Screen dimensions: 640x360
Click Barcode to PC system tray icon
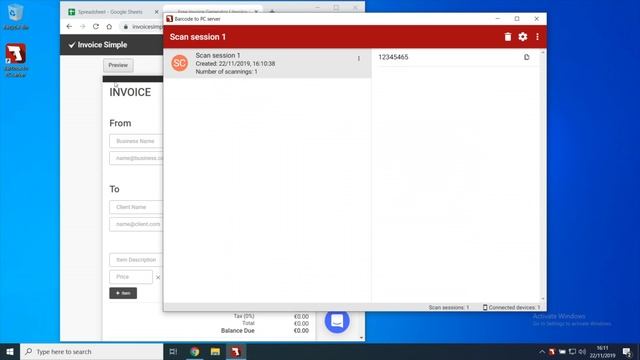[x=552, y=352]
